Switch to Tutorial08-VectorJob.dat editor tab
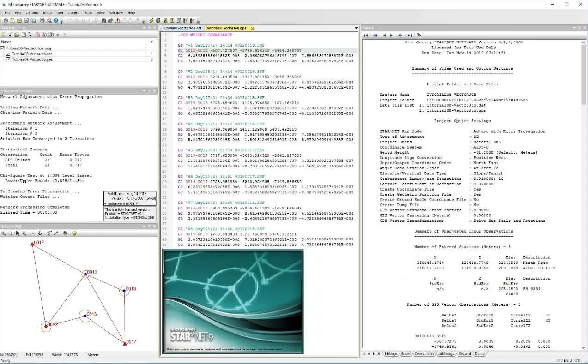 (x=182, y=28)
